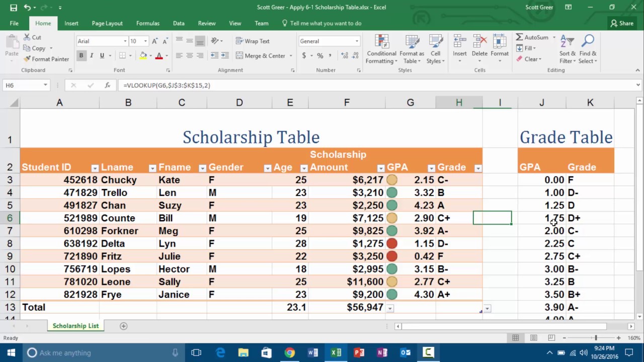Open the Fill dropdown

point(526,48)
